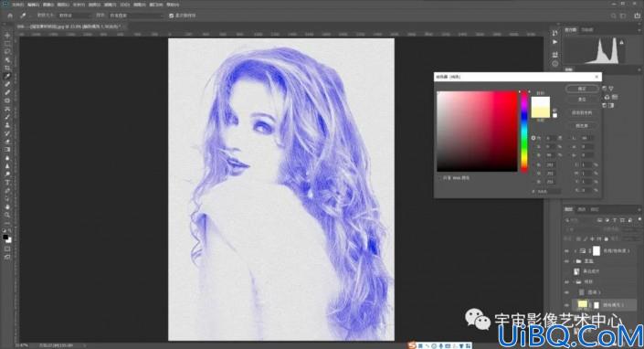This screenshot has width=644, height=349.
Task: Select the Horizontal Type tool
Action: 7,183
